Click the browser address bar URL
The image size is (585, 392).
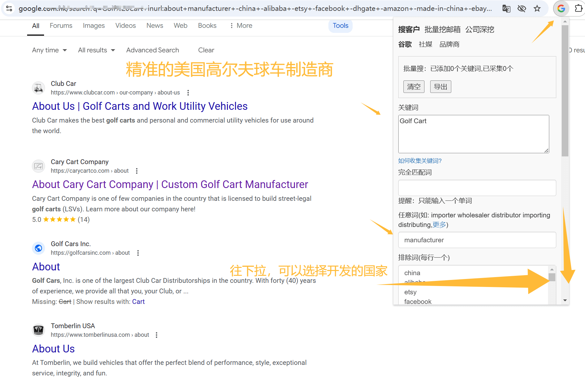point(255,9)
